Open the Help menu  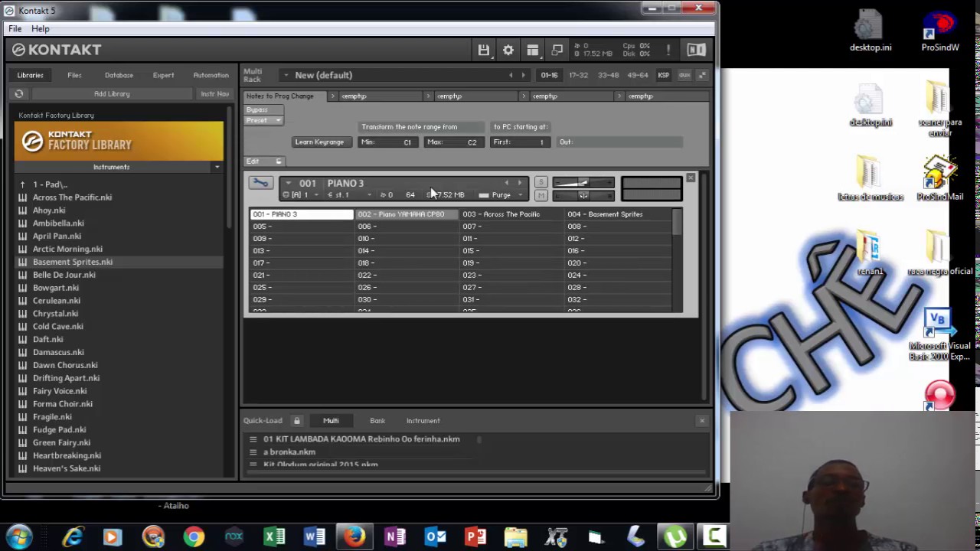point(41,29)
